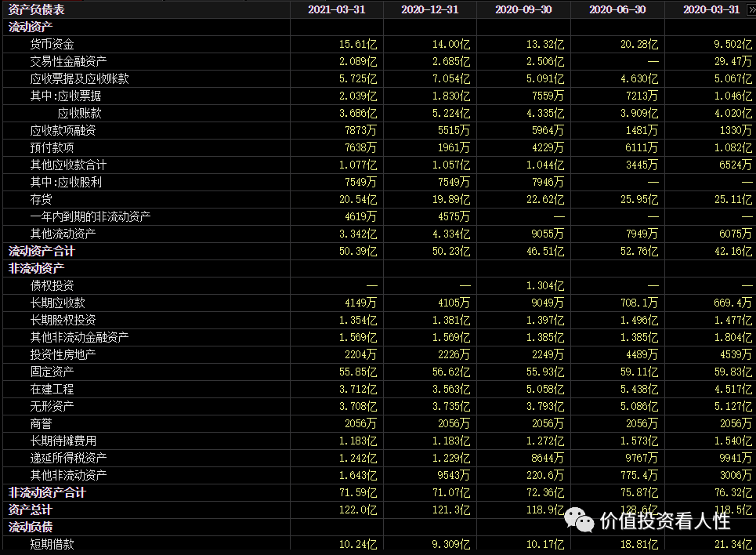Select the 递延所得税资产 row label
Viewport: 756px width, 555px height.
(x=68, y=459)
